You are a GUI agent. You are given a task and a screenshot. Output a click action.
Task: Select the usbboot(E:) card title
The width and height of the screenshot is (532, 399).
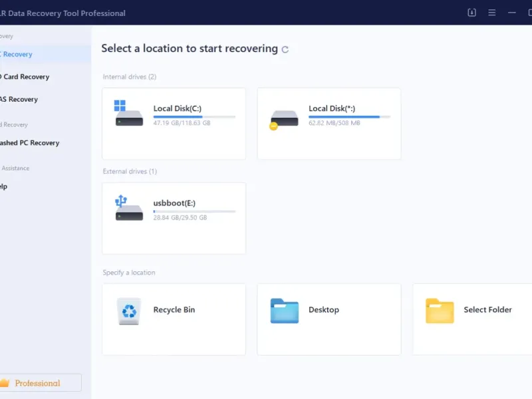click(x=174, y=203)
